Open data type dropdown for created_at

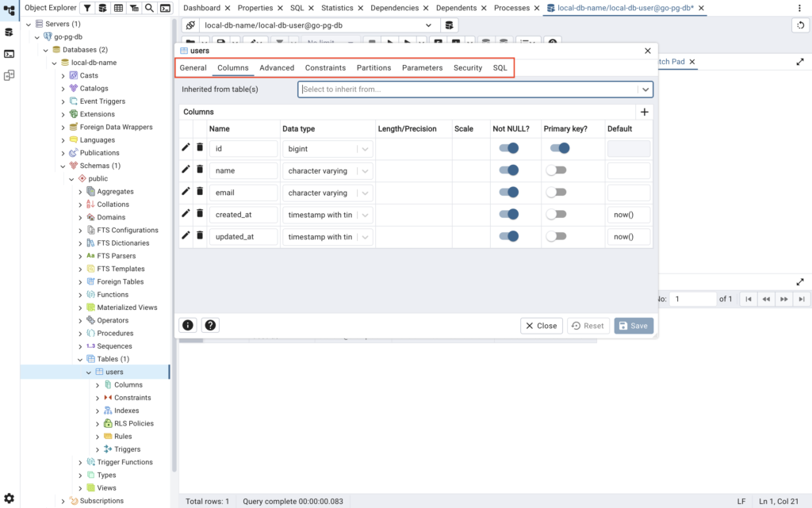[365, 215]
